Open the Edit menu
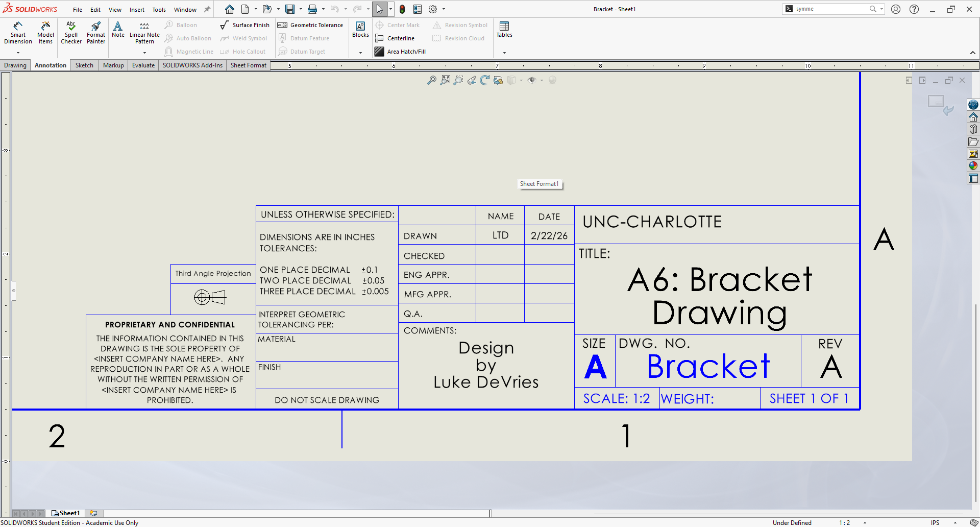Image resolution: width=980 pixels, height=527 pixels. click(x=95, y=10)
